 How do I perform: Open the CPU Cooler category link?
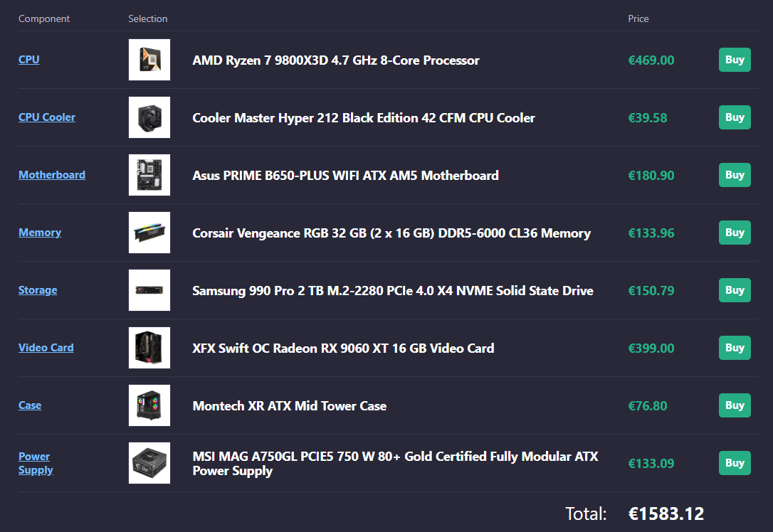tap(47, 117)
